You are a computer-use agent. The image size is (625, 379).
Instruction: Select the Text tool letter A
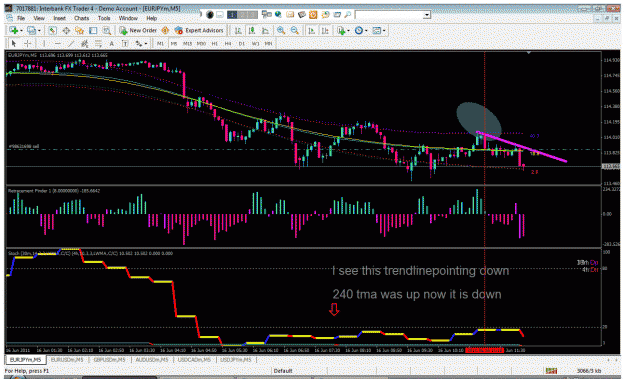[112, 43]
